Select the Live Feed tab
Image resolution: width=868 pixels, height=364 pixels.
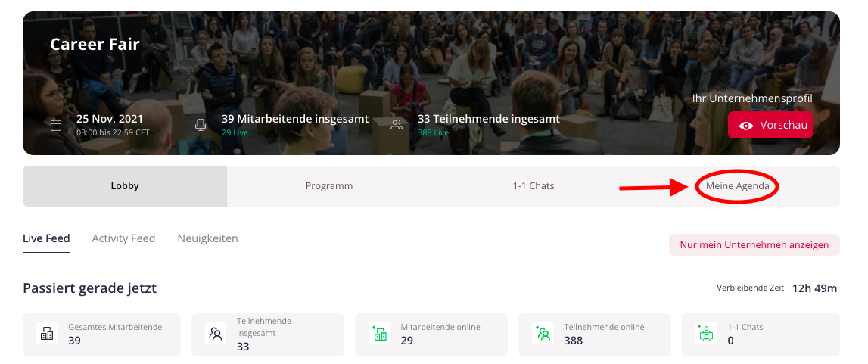[46, 238]
